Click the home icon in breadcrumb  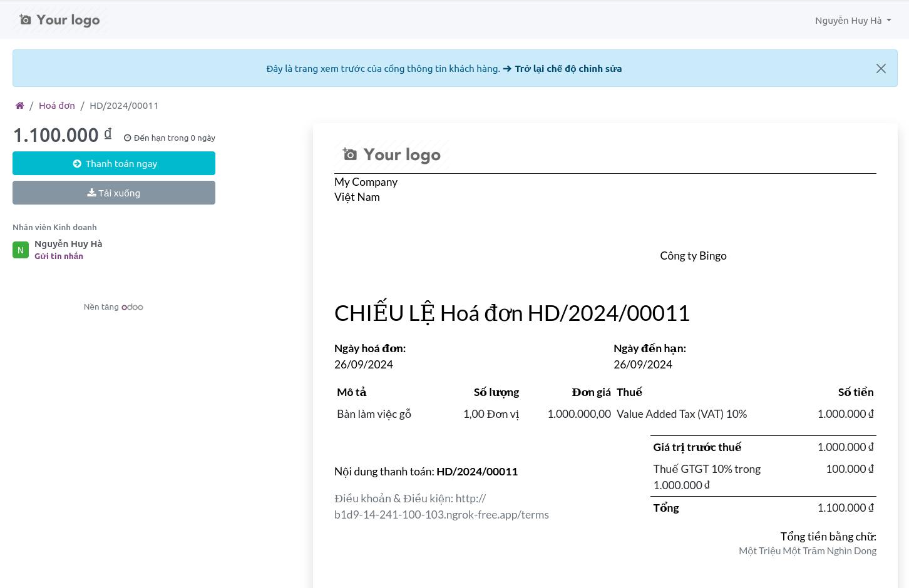tap(20, 106)
